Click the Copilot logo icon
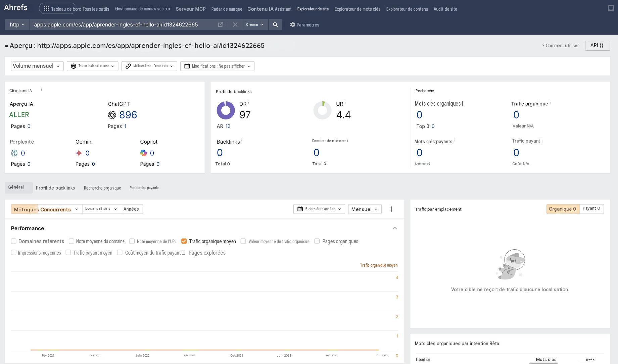The height and width of the screenshot is (364, 618). [x=143, y=153]
